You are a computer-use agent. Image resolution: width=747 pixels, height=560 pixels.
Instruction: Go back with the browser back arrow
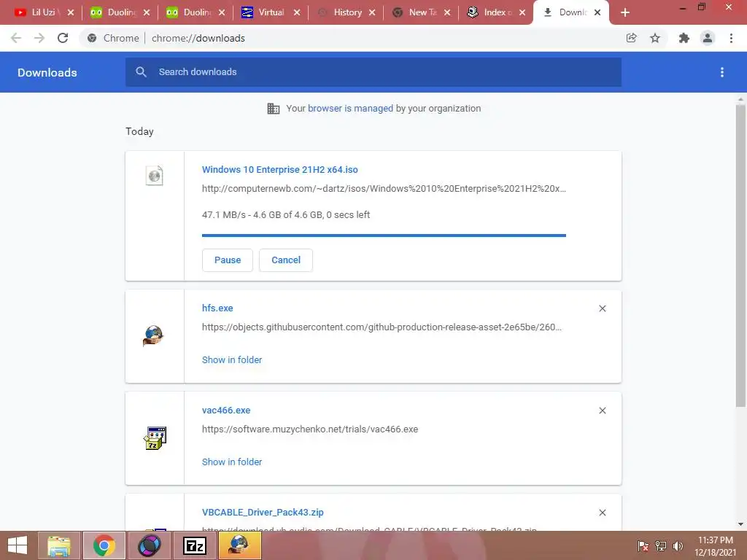[16, 38]
